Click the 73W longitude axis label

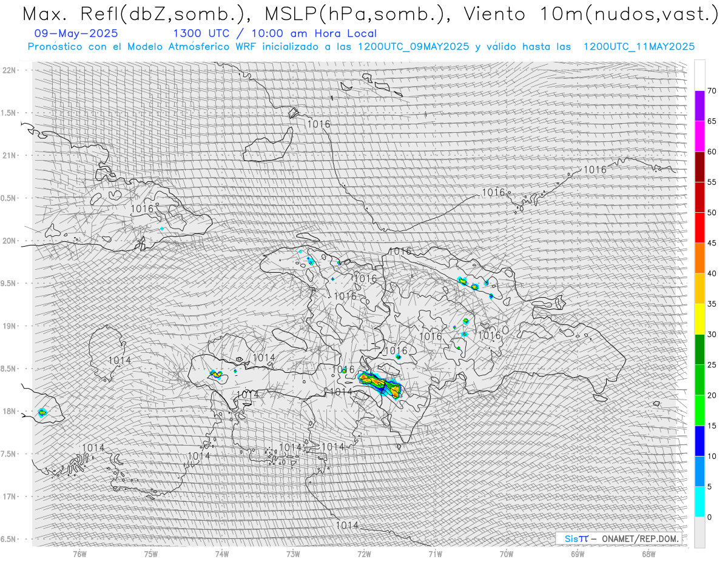[x=293, y=553]
